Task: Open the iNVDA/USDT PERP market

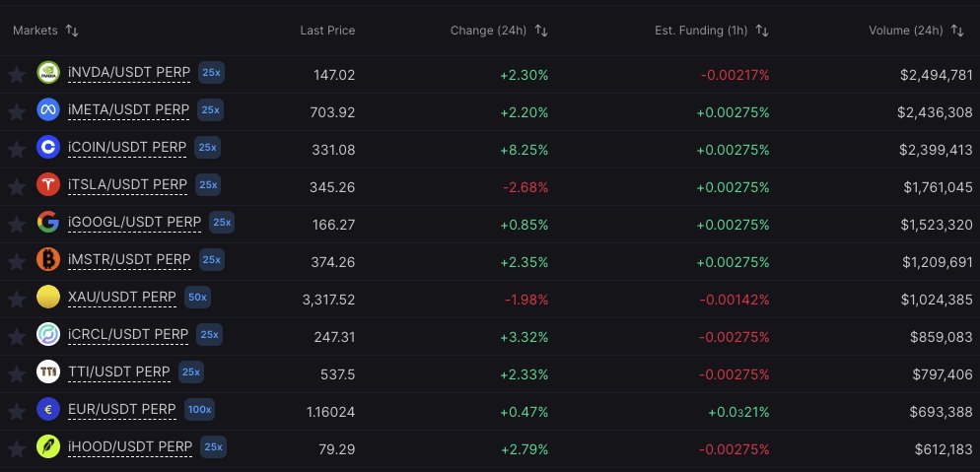Action: pyautogui.click(x=129, y=73)
